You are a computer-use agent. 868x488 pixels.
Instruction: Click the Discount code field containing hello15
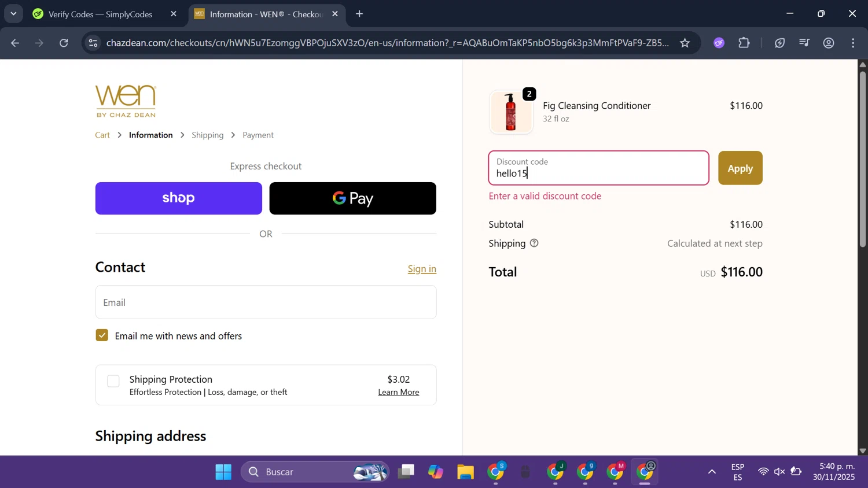(x=599, y=168)
